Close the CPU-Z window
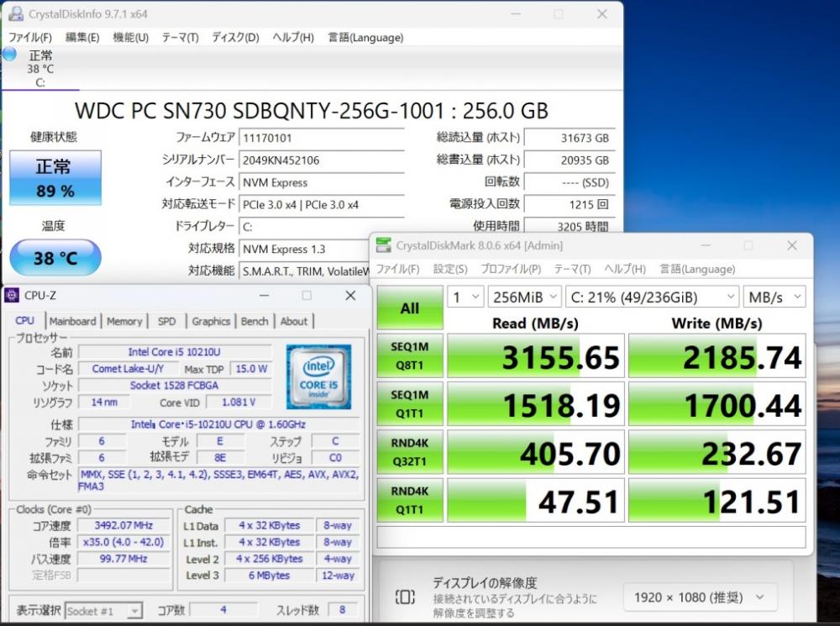Viewport: 840px width, 626px height. point(350,295)
